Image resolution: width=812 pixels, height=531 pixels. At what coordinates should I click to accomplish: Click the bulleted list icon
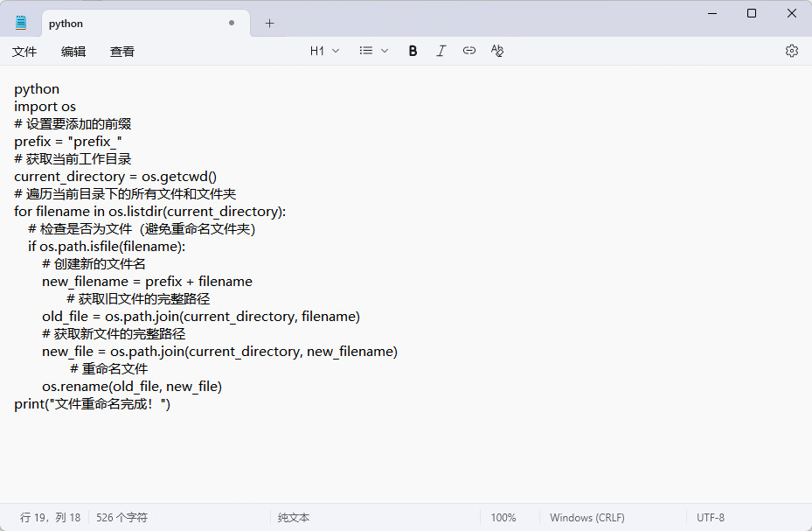point(366,51)
